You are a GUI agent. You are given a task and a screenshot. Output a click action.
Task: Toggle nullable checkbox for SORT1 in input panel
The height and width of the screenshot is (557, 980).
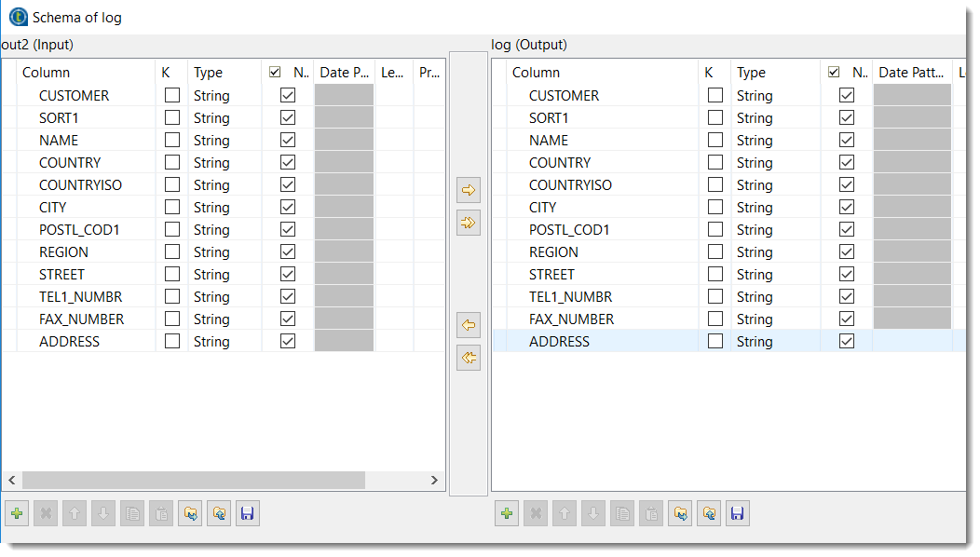coord(288,117)
